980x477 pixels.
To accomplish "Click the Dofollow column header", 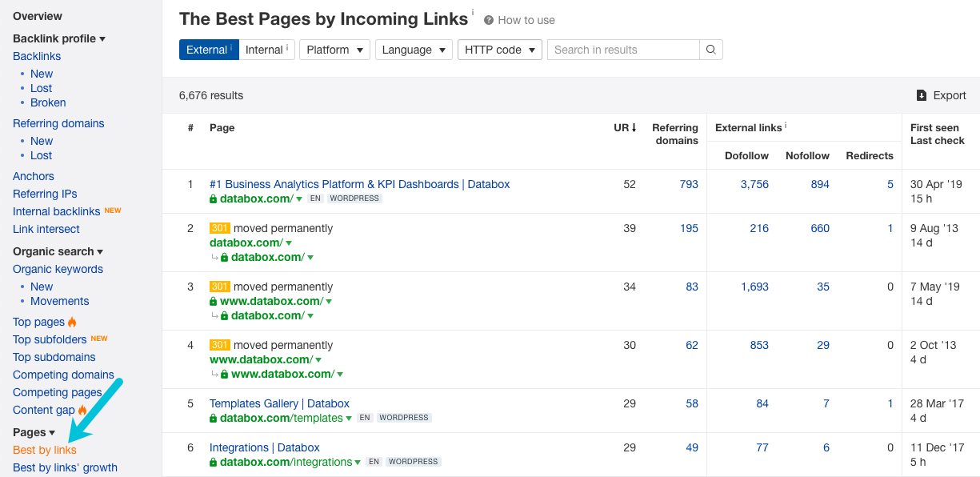I will point(746,155).
